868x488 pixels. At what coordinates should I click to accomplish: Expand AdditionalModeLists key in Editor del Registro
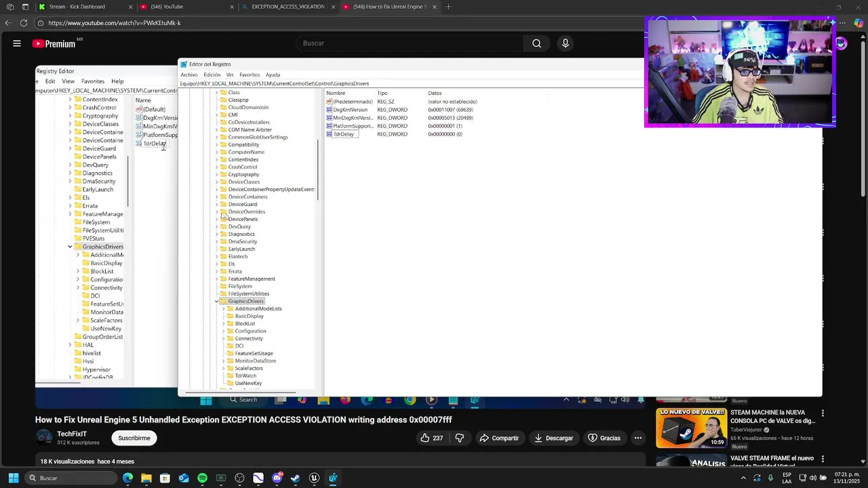click(x=223, y=308)
